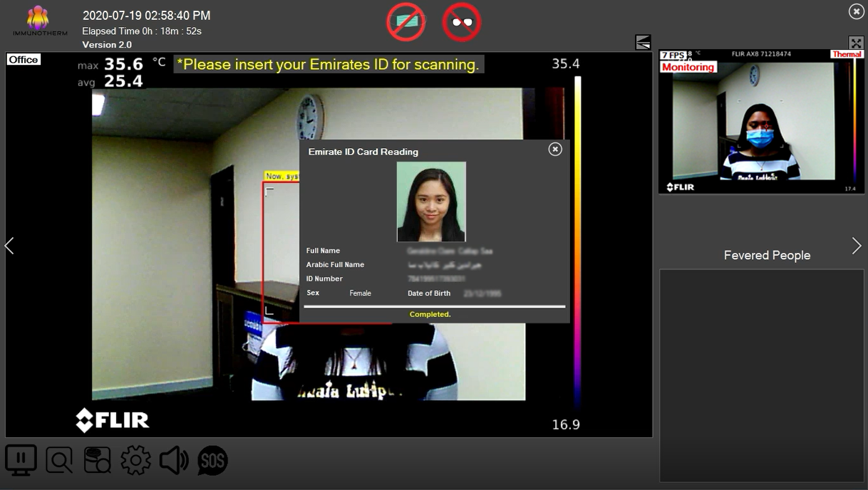868x490 pixels.
Task: Close the Emirate ID Card Reading dialog
Action: point(555,149)
